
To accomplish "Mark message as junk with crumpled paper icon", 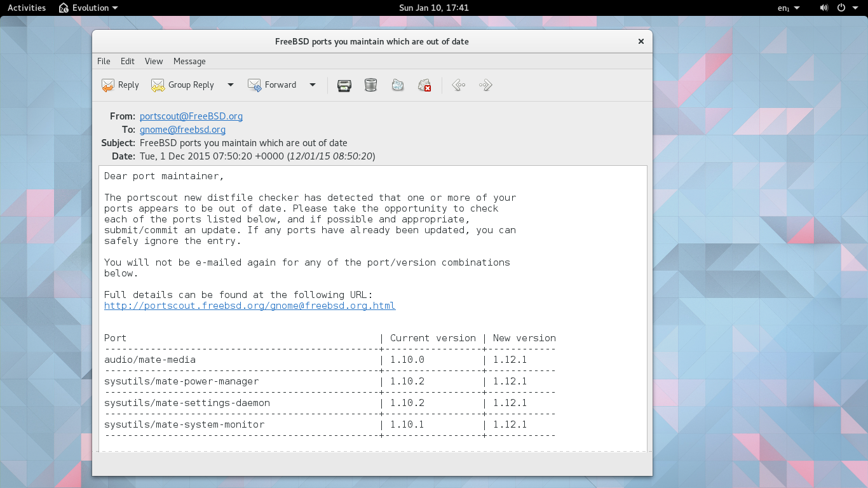I will click(x=398, y=85).
